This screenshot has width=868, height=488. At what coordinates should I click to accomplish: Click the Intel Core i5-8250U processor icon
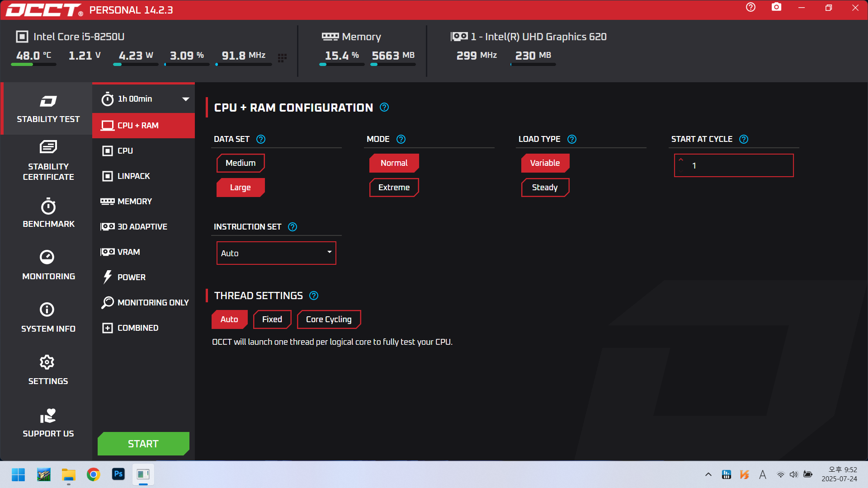tap(22, 37)
